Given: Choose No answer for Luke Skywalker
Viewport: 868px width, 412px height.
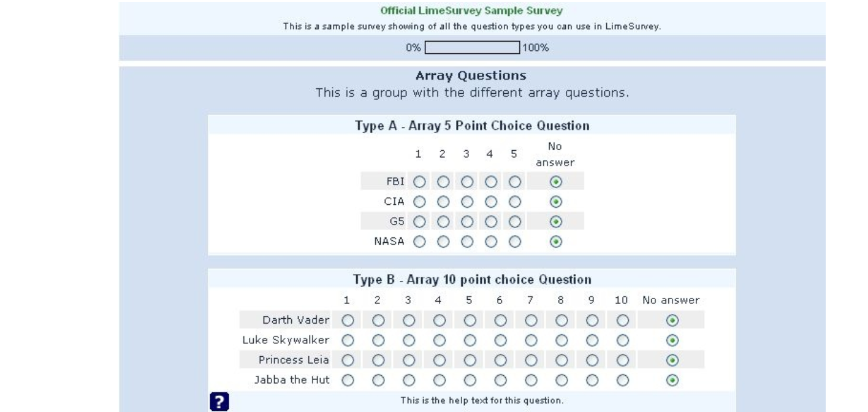Looking at the screenshot, I should (x=671, y=340).
